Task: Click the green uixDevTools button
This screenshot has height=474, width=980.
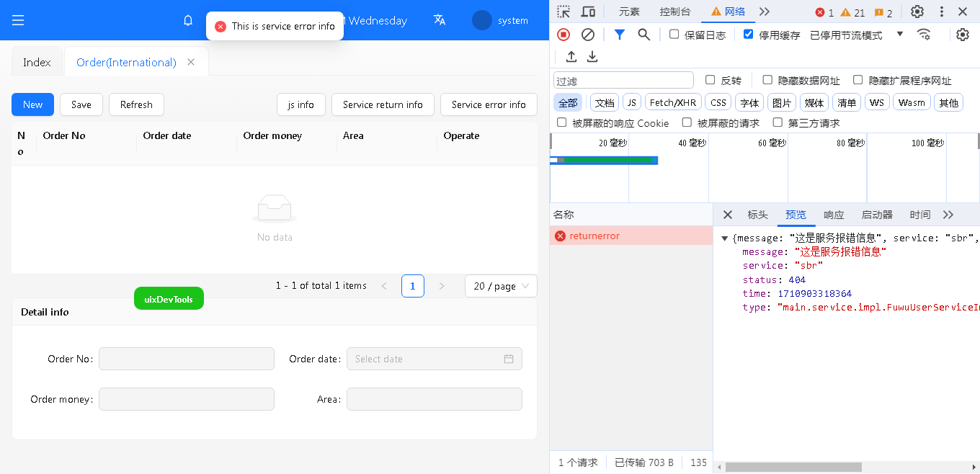Action: pyautogui.click(x=169, y=299)
